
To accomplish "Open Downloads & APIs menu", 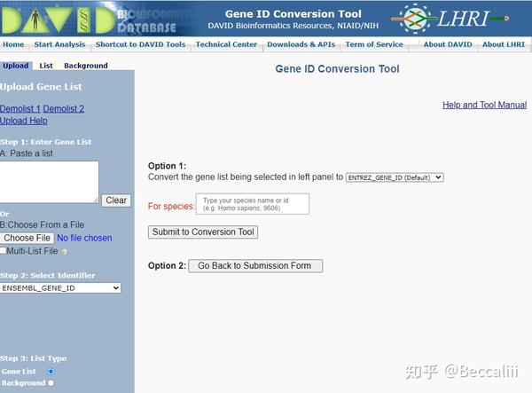I will click(301, 44).
